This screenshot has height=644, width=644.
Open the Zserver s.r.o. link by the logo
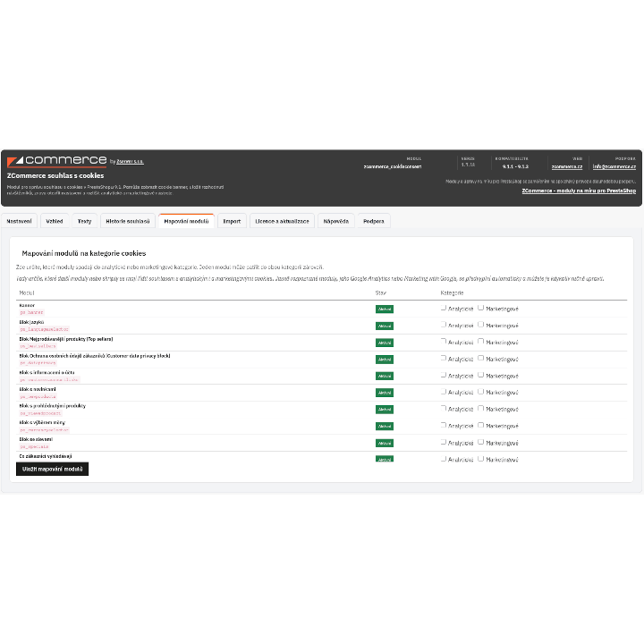click(130, 162)
